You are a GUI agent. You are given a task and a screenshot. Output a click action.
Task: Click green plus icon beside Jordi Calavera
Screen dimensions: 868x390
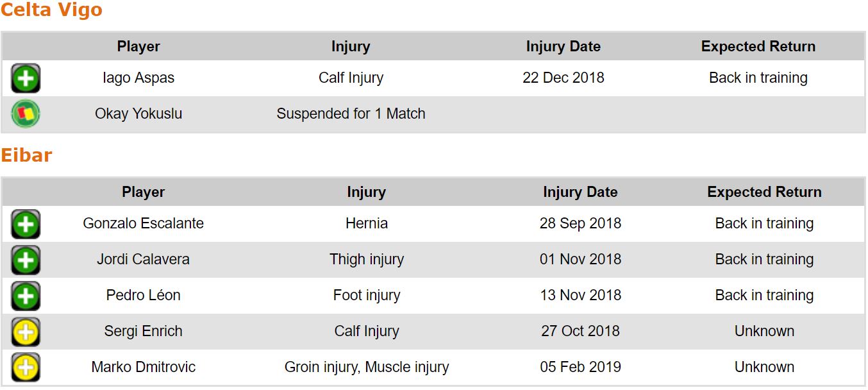point(26,260)
